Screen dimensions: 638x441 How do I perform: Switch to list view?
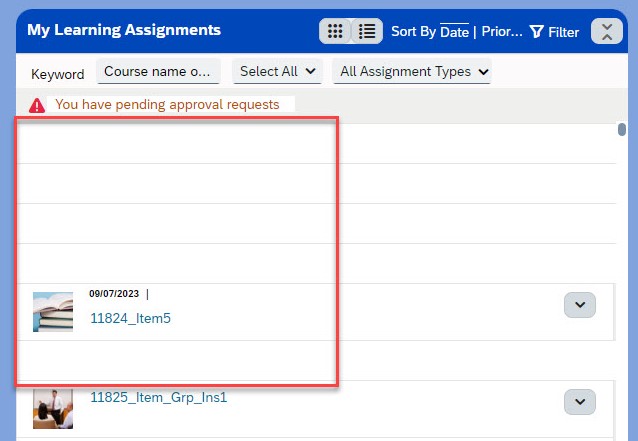coord(367,31)
